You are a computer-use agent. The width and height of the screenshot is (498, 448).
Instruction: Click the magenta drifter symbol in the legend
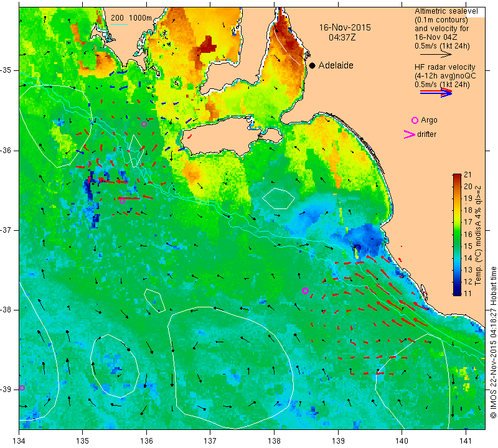pyautogui.click(x=409, y=134)
